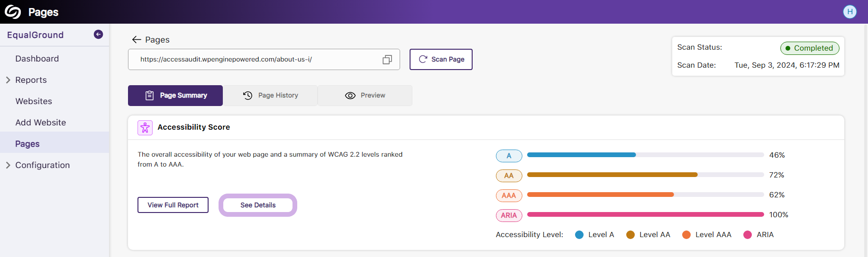Expand the Configuration section chevron
This screenshot has height=257, width=868.
(x=8, y=165)
